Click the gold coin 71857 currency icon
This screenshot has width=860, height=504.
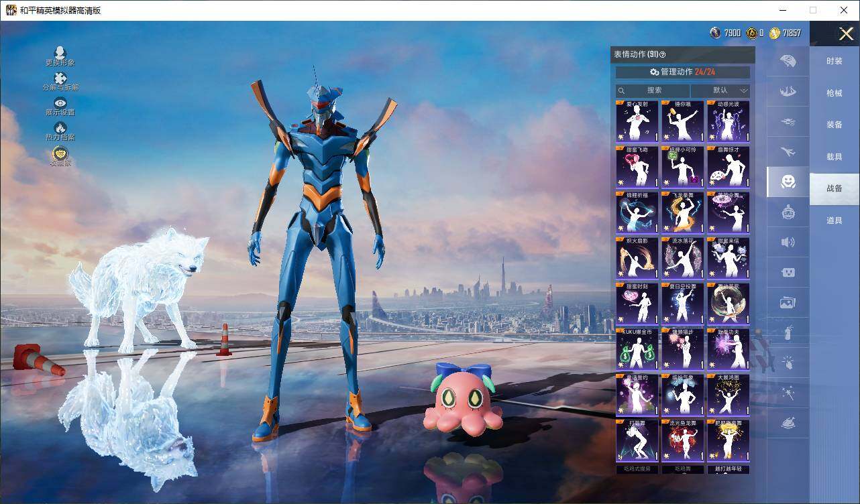(775, 33)
